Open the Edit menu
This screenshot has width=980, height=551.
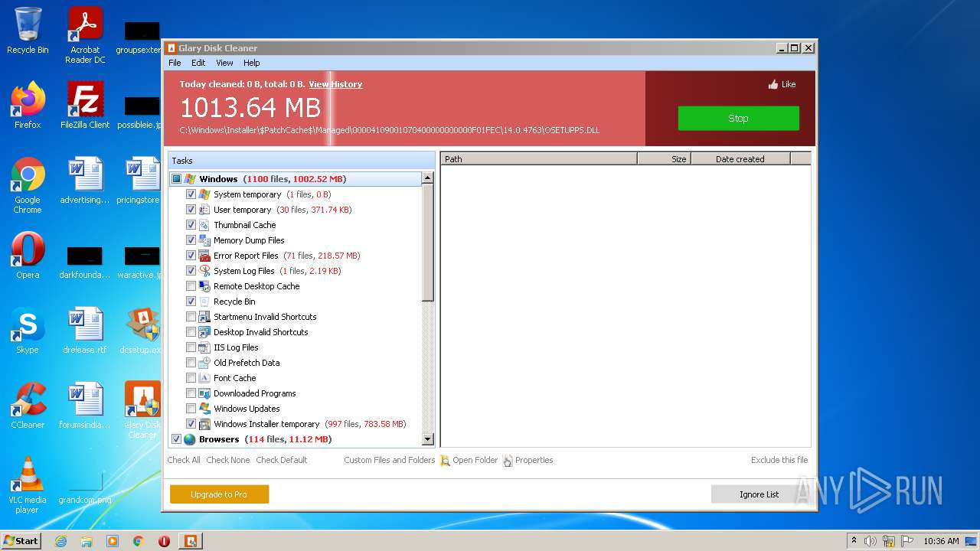point(198,63)
